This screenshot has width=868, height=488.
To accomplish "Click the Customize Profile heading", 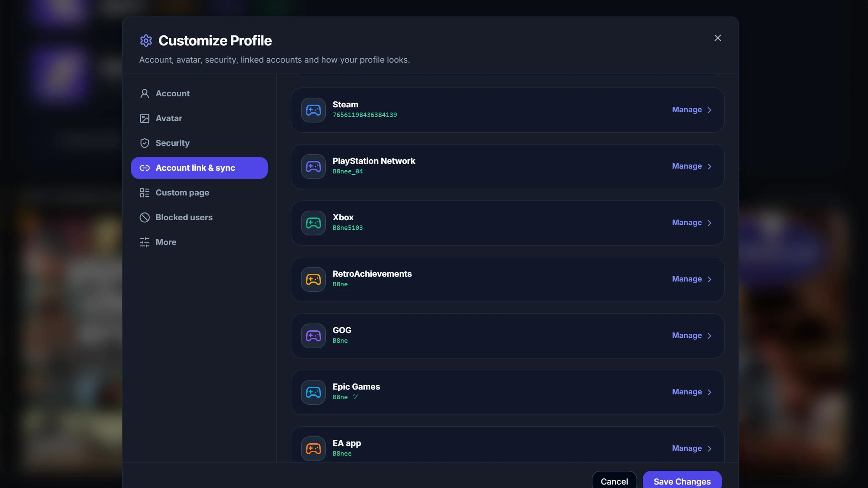I will (215, 41).
